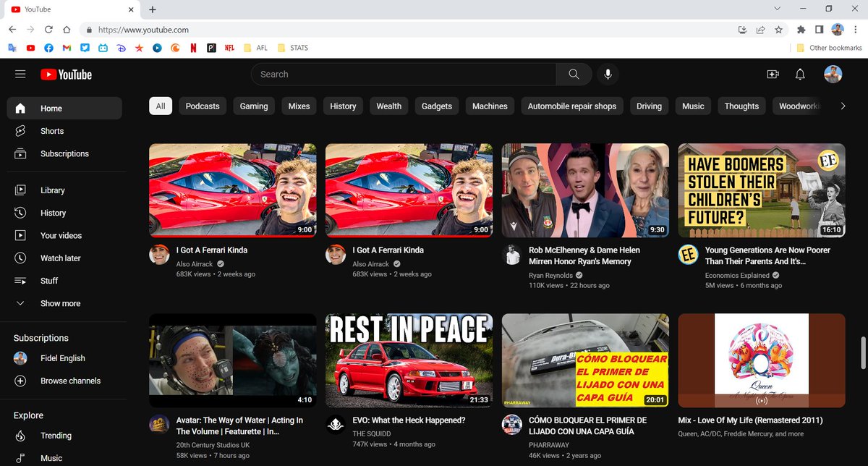Click the search magnifier button
Screen dimensions: 868x466
(574, 74)
